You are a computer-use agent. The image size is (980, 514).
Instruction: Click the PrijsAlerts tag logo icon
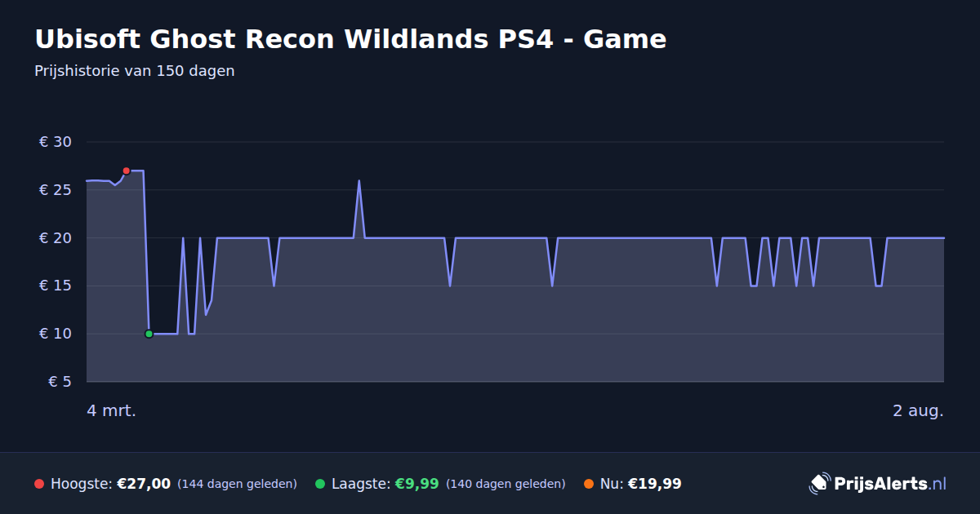click(x=819, y=484)
